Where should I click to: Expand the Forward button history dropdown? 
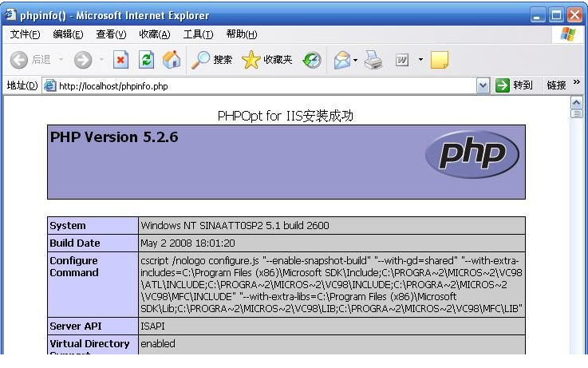(101, 59)
